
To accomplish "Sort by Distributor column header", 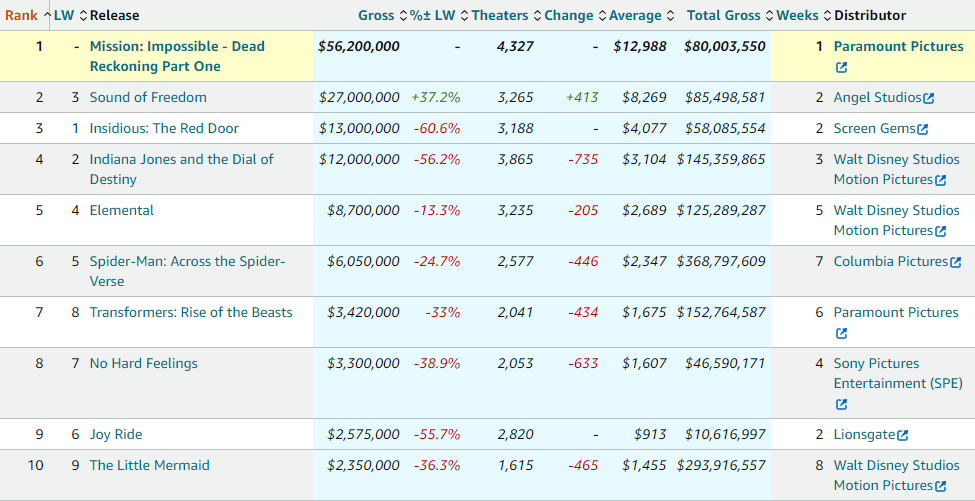I will (870, 15).
